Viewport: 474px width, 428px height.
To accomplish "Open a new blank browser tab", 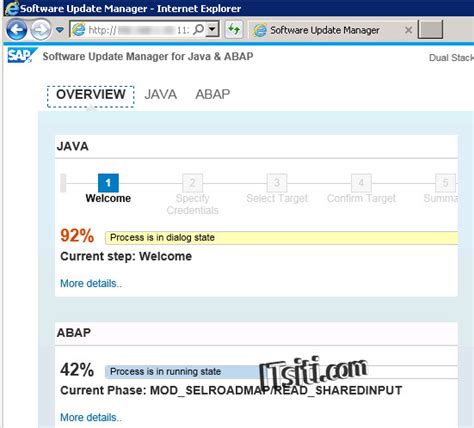I will (430, 29).
